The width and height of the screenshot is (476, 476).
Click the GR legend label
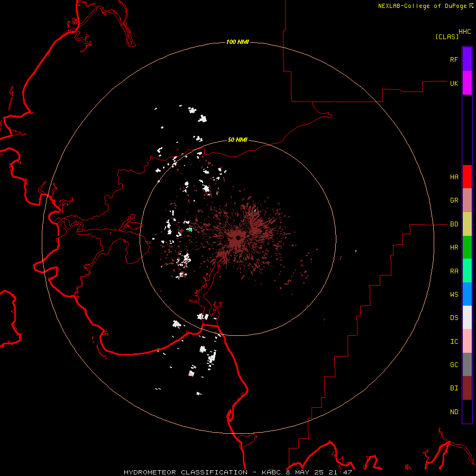(x=454, y=200)
